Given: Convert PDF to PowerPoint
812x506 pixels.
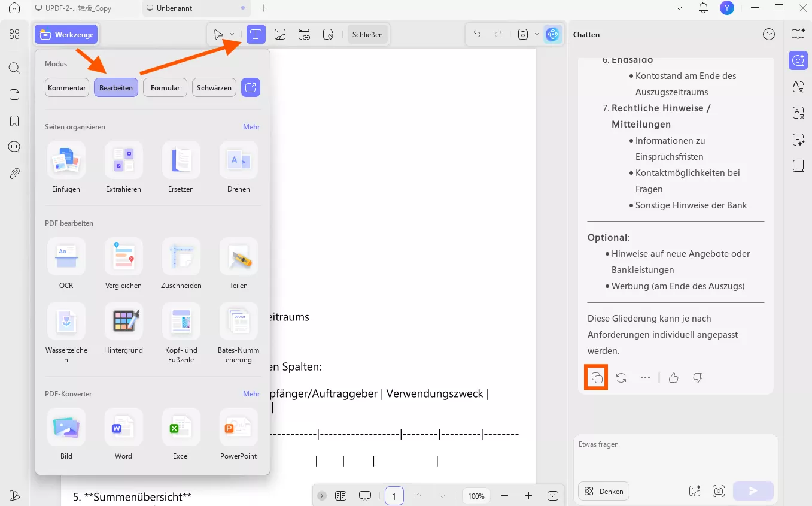Looking at the screenshot, I should tap(238, 435).
